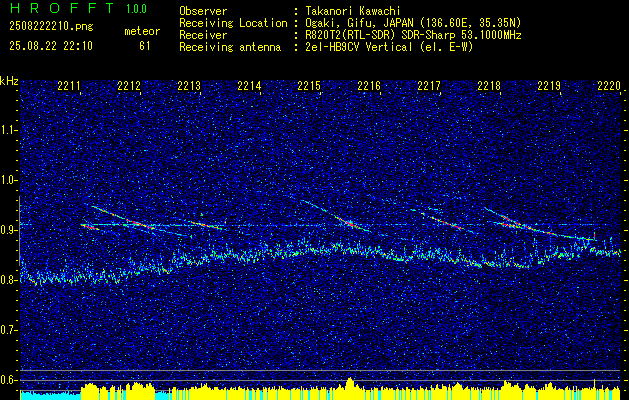Click the 0.6 kHz axis label

(x=9, y=380)
